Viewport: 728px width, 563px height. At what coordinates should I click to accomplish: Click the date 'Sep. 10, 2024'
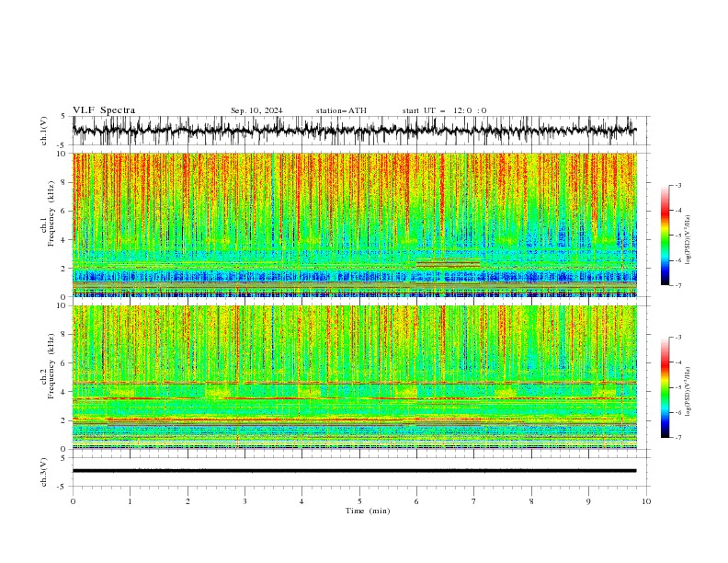tap(256, 110)
